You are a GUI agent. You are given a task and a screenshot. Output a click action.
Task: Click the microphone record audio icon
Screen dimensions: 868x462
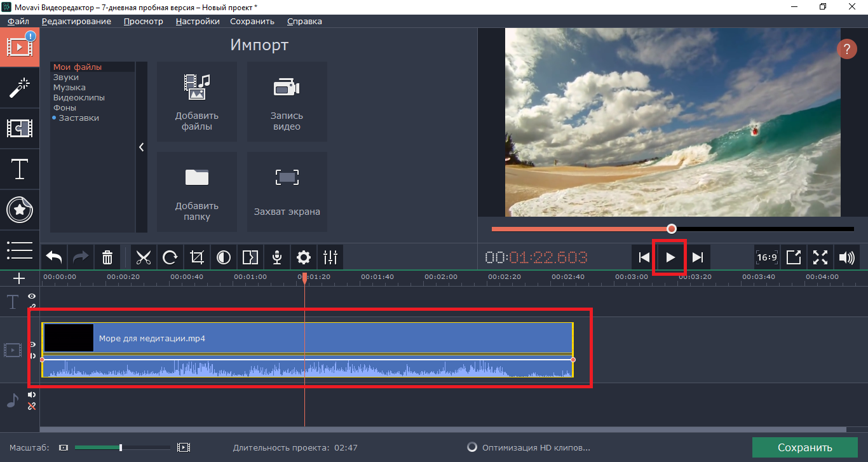[x=277, y=257]
